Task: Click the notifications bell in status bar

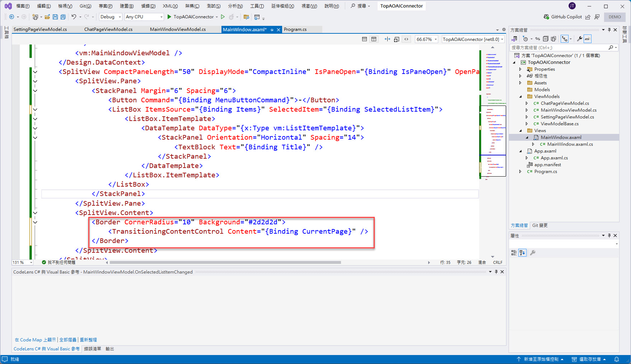Action: pos(617,359)
